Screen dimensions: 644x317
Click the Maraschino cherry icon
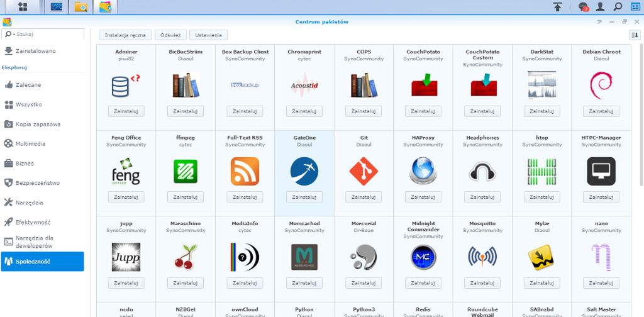point(186,257)
